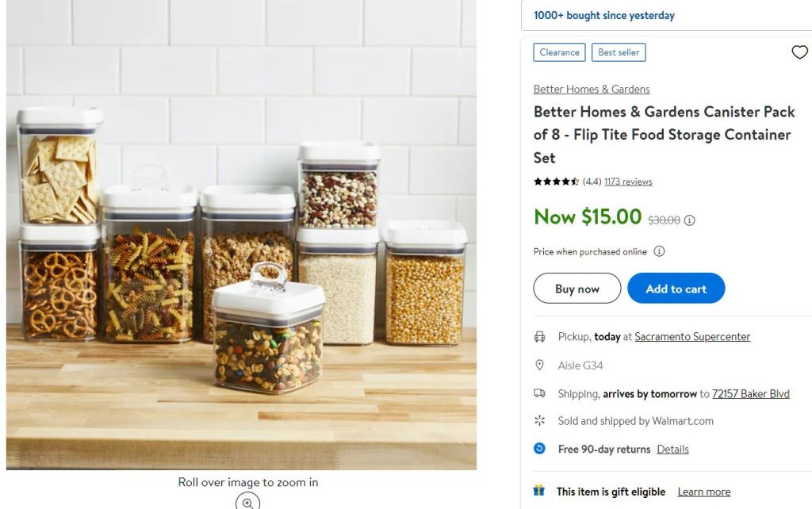Click Learn more about gift eligibility

(703, 492)
